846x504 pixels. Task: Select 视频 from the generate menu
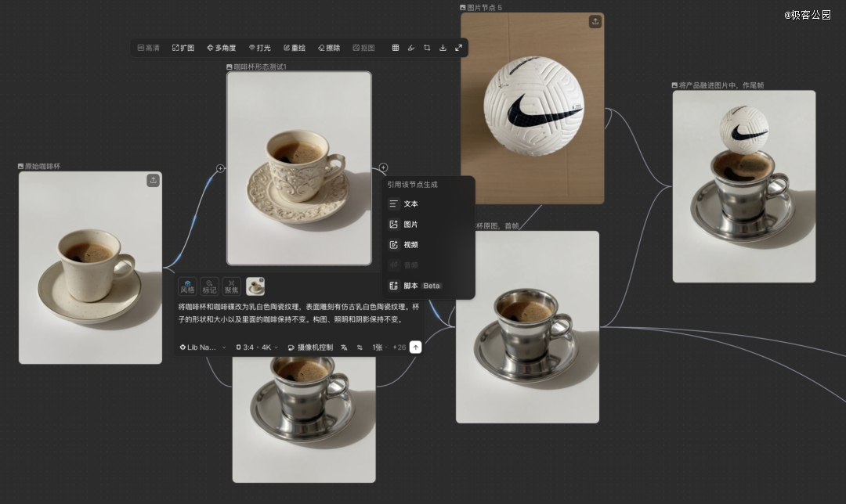pos(410,245)
